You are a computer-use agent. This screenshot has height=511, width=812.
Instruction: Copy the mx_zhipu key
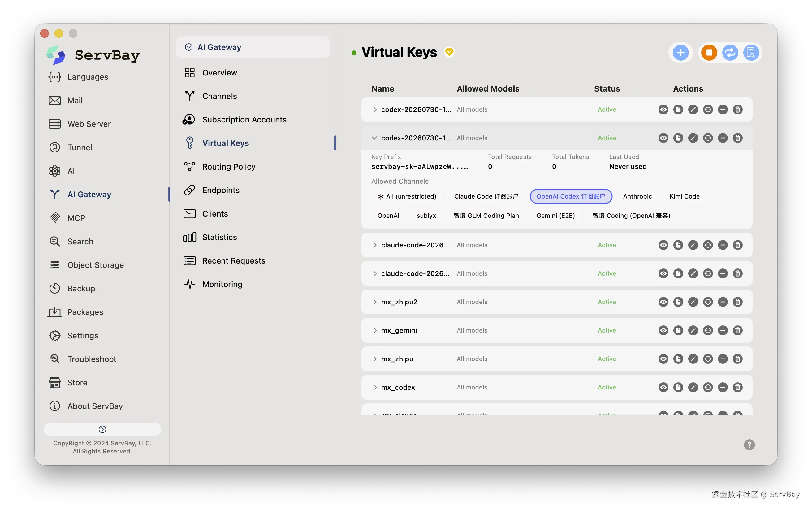pyautogui.click(x=678, y=359)
